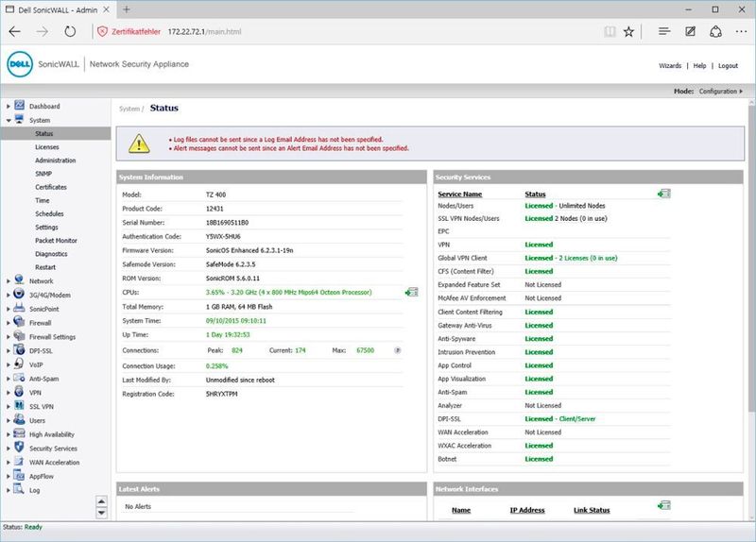Expand the Firewall tree arrow
This screenshot has width=756, height=542.
click(9, 323)
